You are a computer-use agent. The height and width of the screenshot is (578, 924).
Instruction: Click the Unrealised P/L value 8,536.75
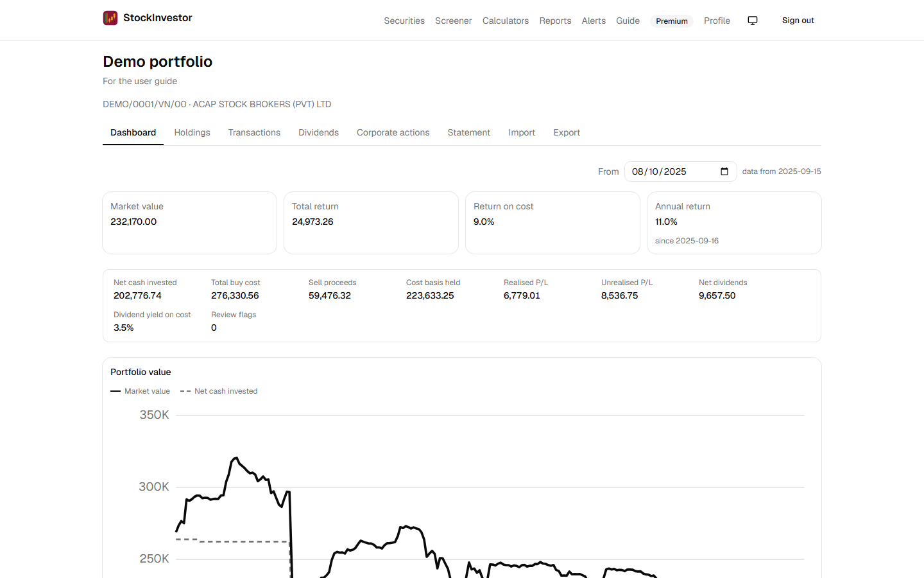pos(619,295)
